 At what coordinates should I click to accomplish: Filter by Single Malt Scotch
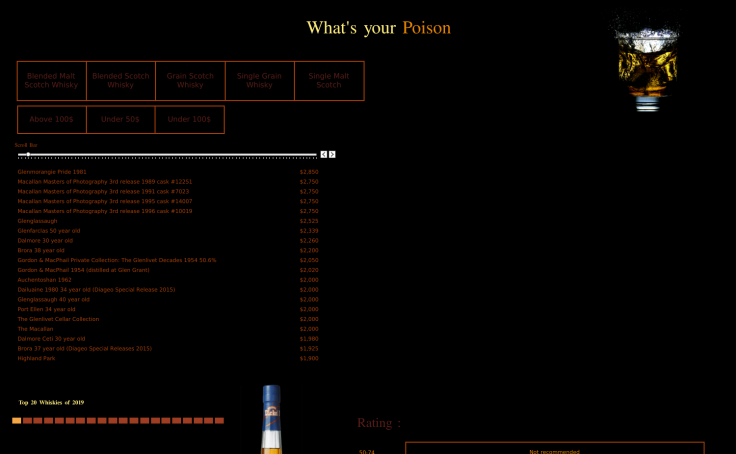tap(329, 81)
